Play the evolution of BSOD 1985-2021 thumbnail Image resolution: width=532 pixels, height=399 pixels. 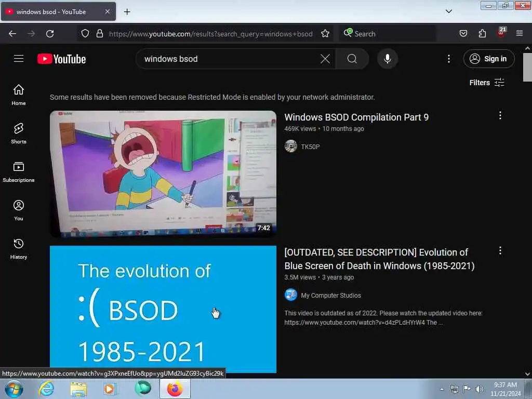pos(163,309)
